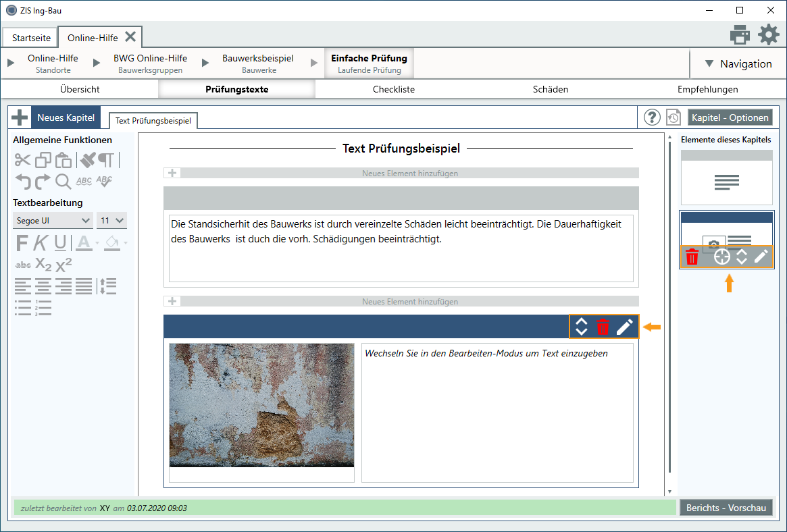Undo the last action

(x=22, y=181)
